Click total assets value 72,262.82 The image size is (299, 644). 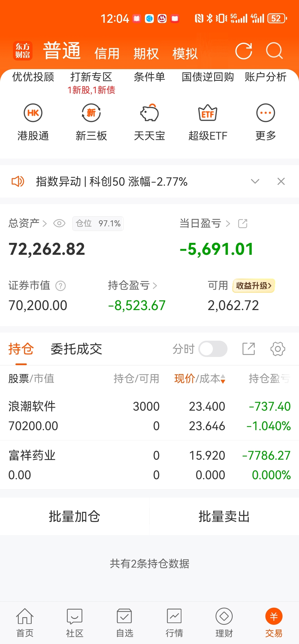[x=47, y=249]
